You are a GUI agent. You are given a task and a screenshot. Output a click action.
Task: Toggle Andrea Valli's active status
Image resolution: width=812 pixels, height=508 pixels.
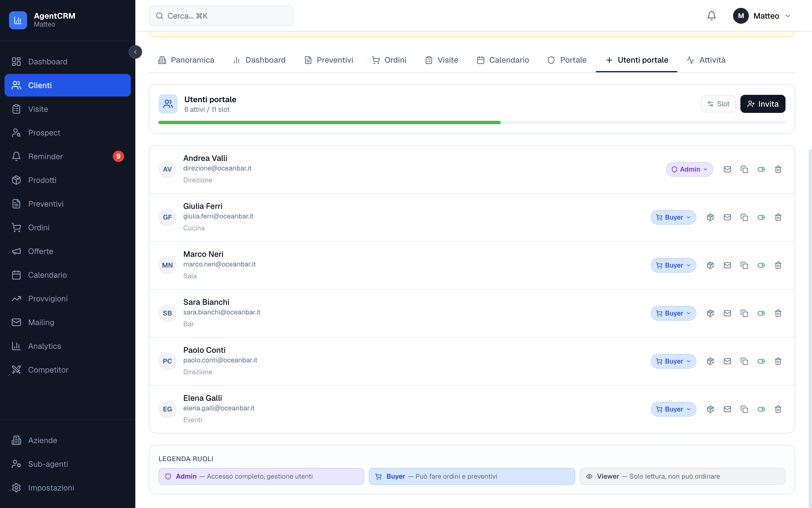coord(761,169)
